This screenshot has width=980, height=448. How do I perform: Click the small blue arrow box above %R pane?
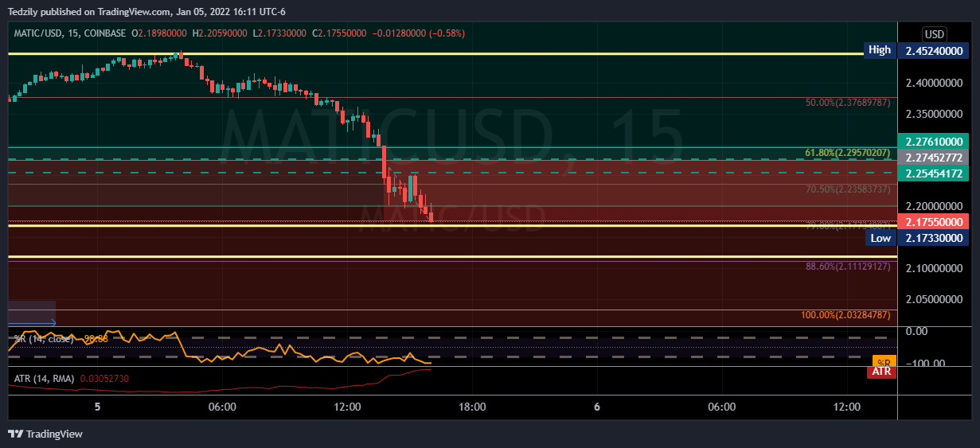[x=32, y=314]
